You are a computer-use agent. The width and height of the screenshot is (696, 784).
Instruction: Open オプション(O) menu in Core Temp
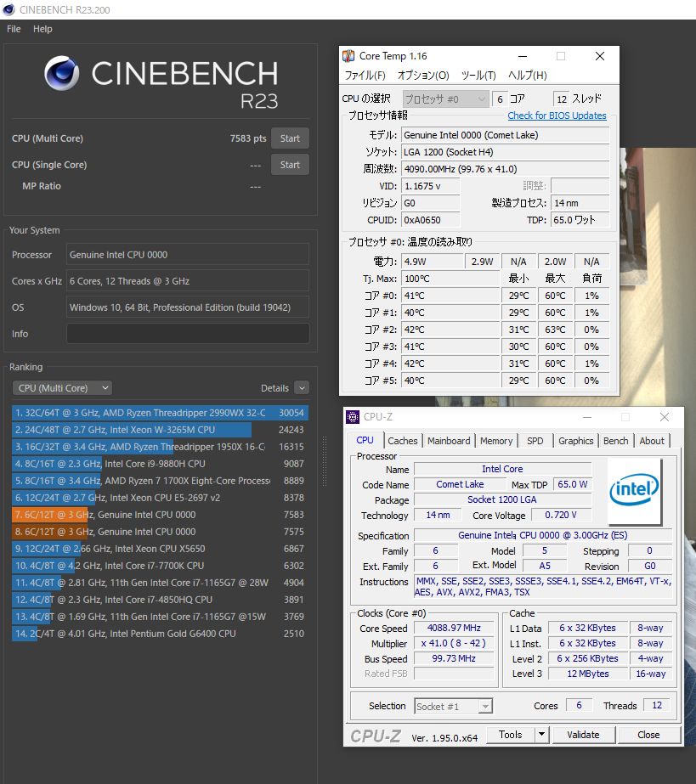click(x=423, y=75)
